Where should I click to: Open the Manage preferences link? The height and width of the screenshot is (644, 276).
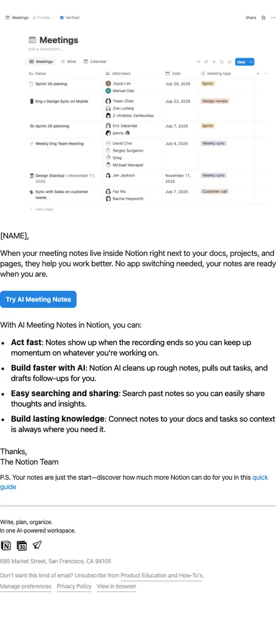point(26,586)
